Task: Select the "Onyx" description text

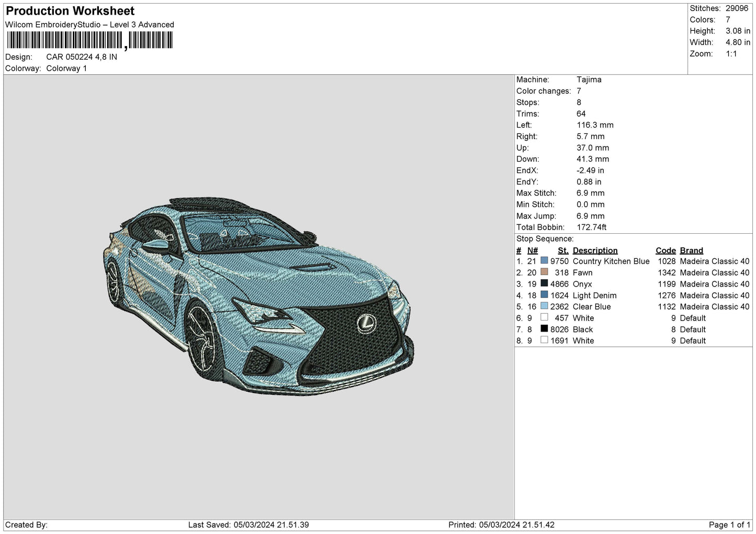Action: pyautogui.click(x=582, y=284)
